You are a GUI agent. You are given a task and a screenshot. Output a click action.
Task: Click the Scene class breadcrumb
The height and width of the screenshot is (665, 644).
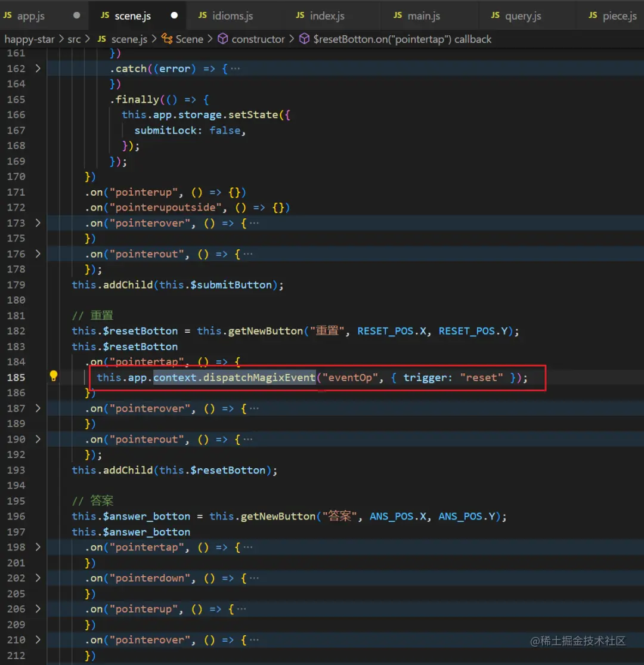[189, 39]
